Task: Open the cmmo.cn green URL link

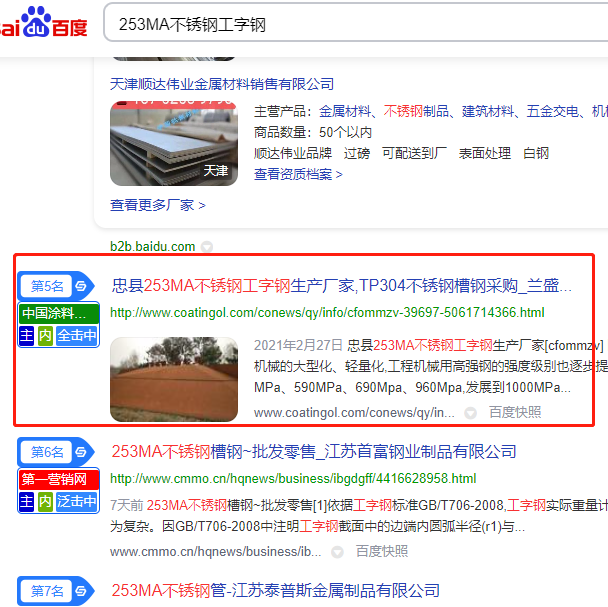Action: coord(293,479)
